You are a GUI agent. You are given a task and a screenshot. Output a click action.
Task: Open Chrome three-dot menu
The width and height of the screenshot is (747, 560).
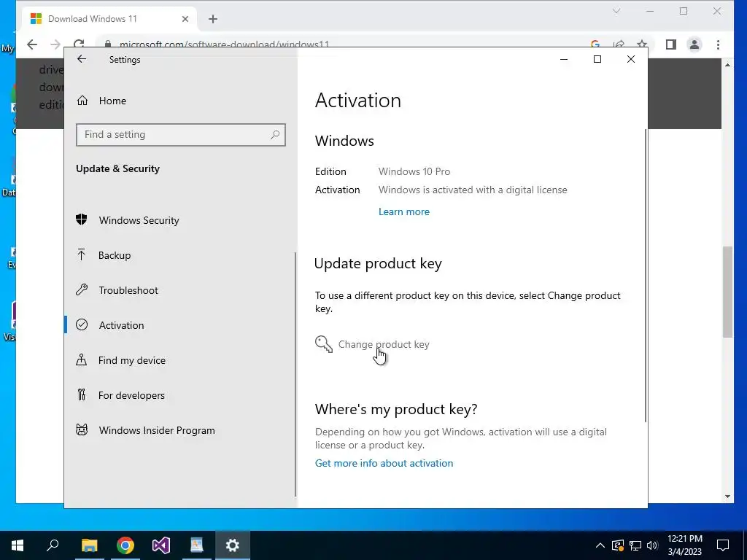pos(718,44)
